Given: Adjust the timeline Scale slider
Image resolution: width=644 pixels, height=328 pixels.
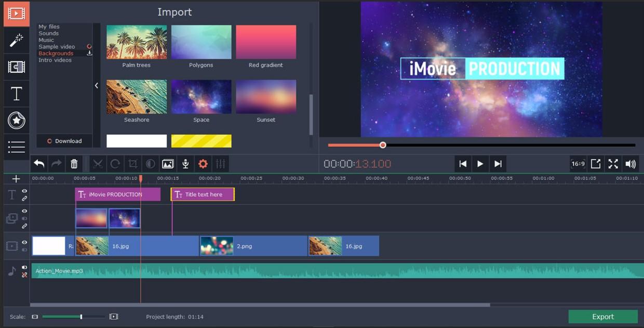Looking at the screenshot, I should (73, 317).
